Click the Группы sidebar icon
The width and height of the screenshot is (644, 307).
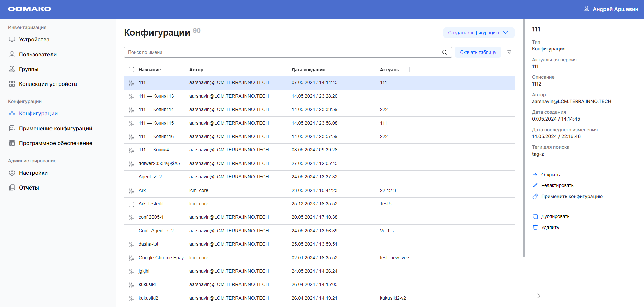click(12, 69)
